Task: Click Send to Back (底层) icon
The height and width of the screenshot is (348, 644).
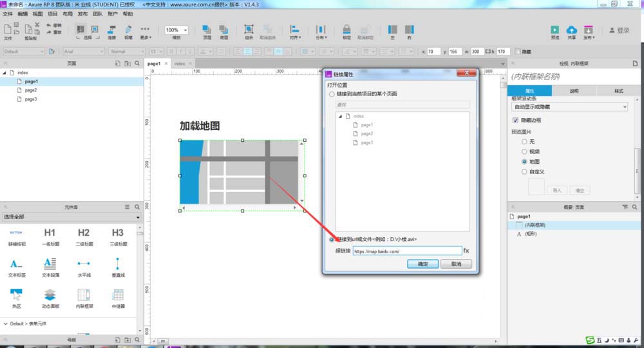Action: point(223,30)
